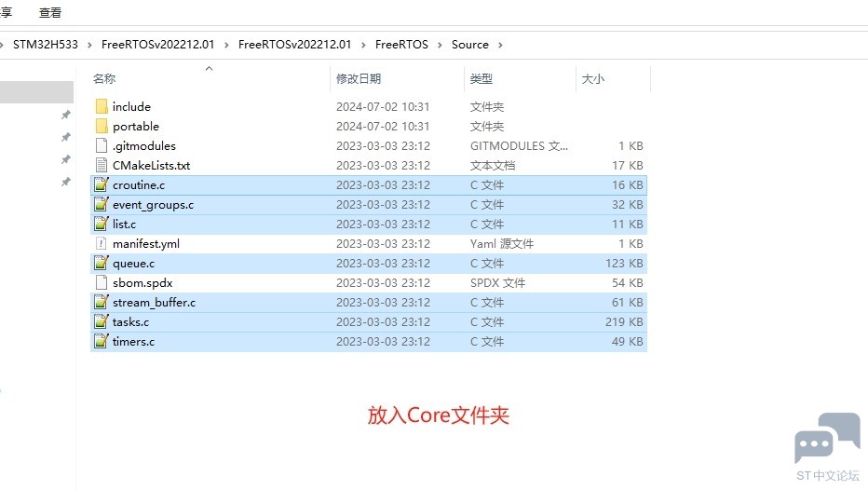Screen dimensions: 868x490
Task: Click the 文本文档 type of CMakeLists.txt
Action: coord(492,165)
